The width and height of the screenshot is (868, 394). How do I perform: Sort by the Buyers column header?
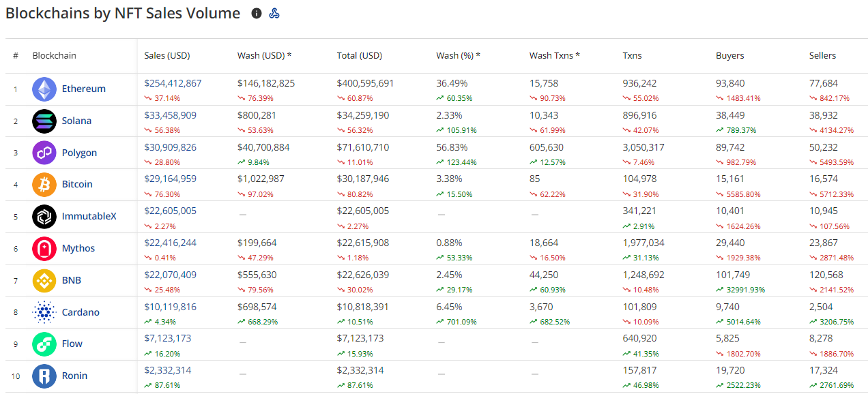click(x=730, y=55)
